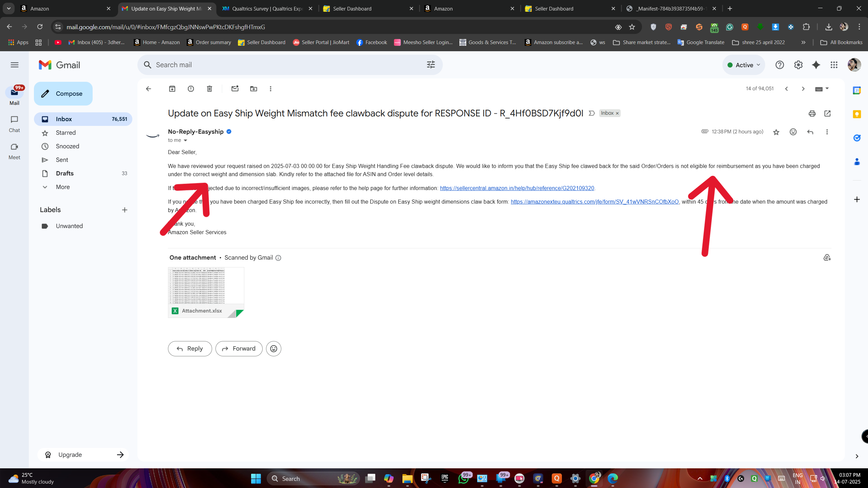
Task: Open Google Tasks side panel
Action: pos(857,138)
